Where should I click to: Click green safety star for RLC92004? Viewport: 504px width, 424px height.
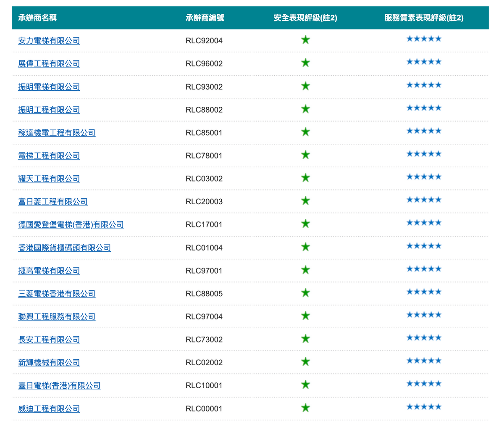click(306, 40)
